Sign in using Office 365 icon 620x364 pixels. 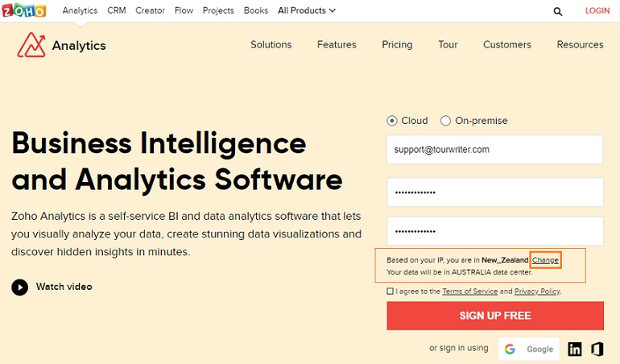coord(597,349)
